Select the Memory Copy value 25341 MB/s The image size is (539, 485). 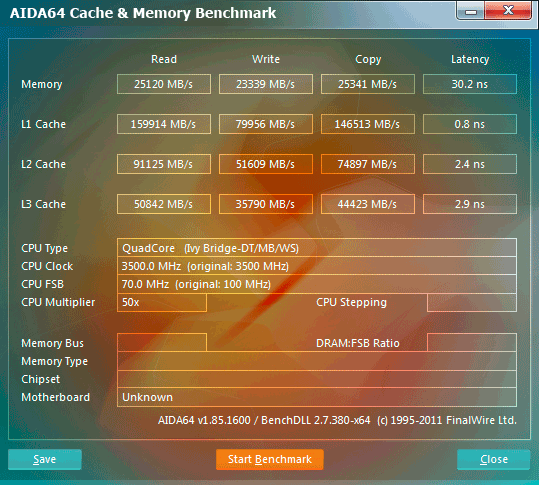click(367, 84)
